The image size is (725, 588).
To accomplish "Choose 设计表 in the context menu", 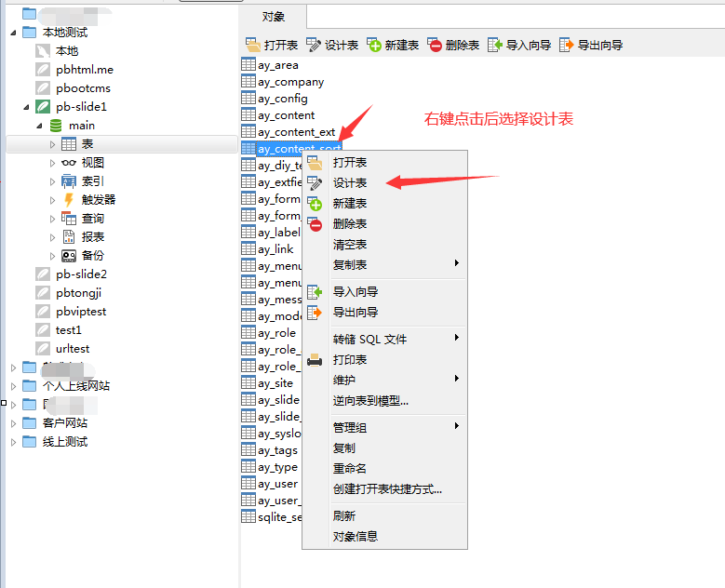I will pyautogui.click(x=350, y=183).
